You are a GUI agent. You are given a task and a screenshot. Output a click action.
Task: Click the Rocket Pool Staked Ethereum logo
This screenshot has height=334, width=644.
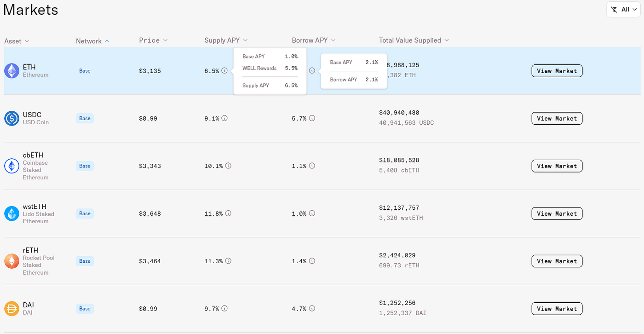click(x=11, y=261)
